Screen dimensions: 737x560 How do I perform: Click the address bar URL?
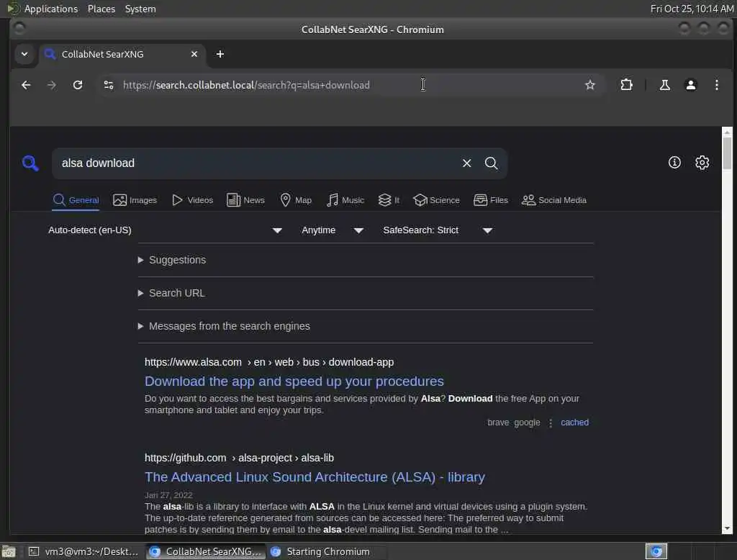click(x=246, y=85)
